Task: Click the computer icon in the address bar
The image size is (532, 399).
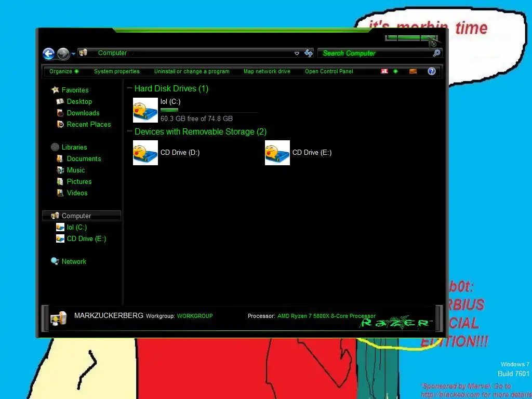Action: pyautogui.click(x=83, y=52)
